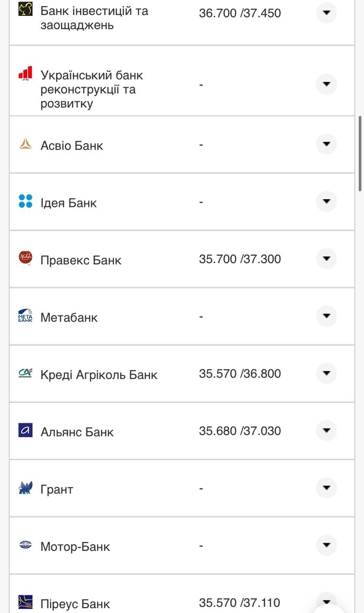Click the Грант bank logo
364x613 pixels.
point(25,488)
